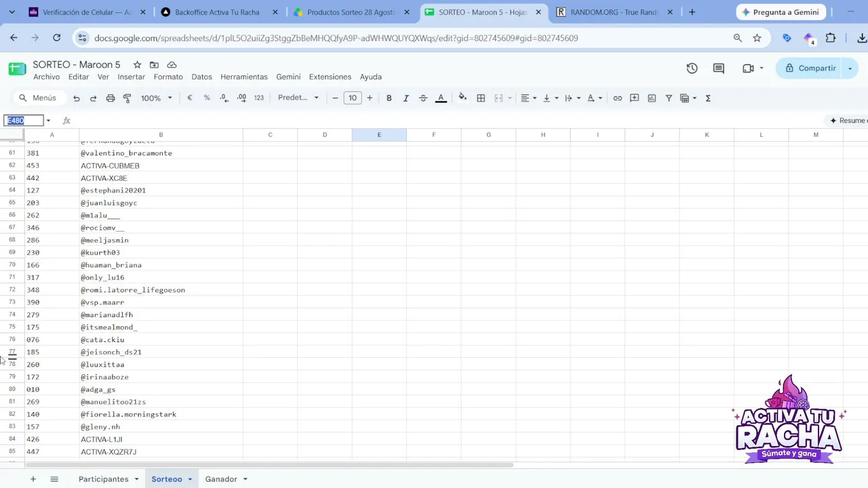Open horizontal align dropdown
Image resolution: width=868 pixels, height=488 pixels.
528,98
